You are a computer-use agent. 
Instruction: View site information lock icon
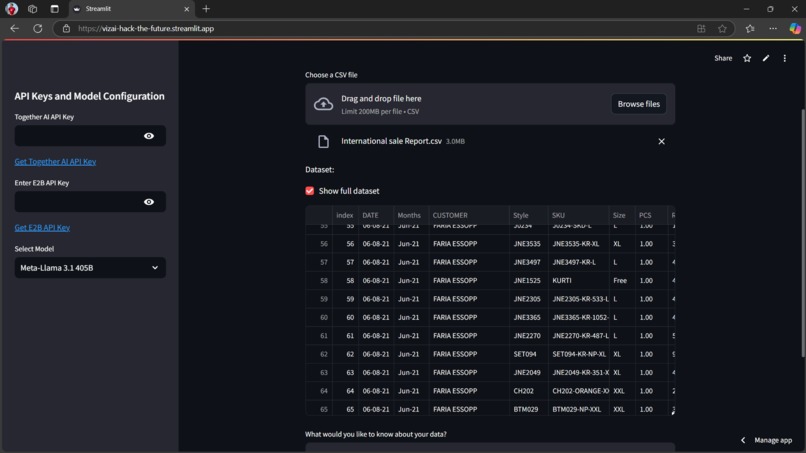(66, 28)
